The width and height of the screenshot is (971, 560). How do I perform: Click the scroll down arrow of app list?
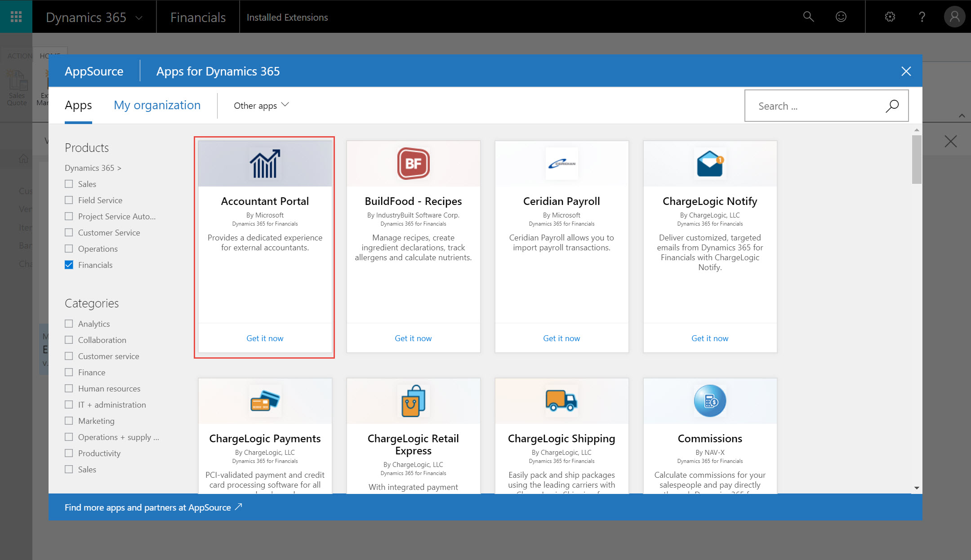(916, 488)
